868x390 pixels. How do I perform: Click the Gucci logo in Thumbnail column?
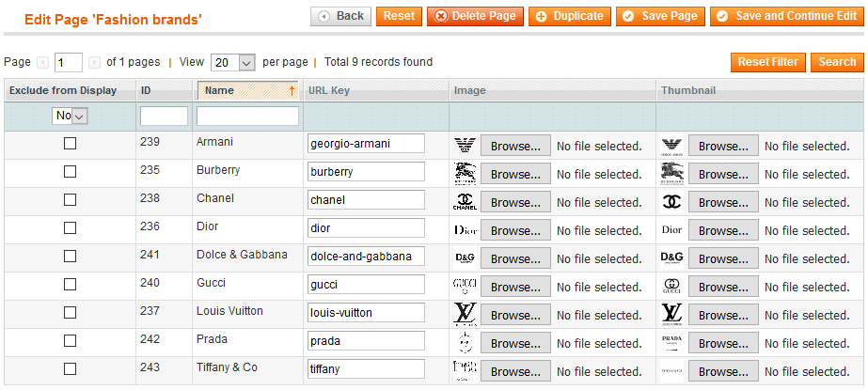click(672, 287)
